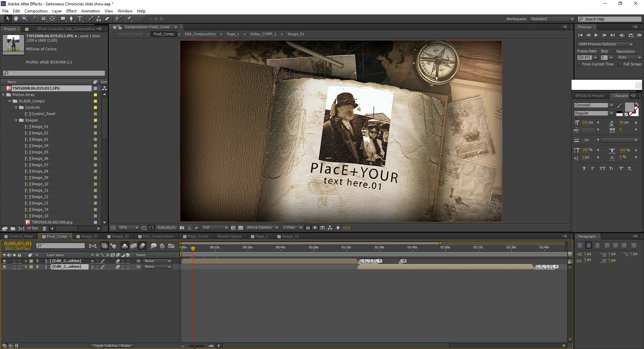Select the Zoom magnifier tool
The image size is (644, 349).
[25, 19]
